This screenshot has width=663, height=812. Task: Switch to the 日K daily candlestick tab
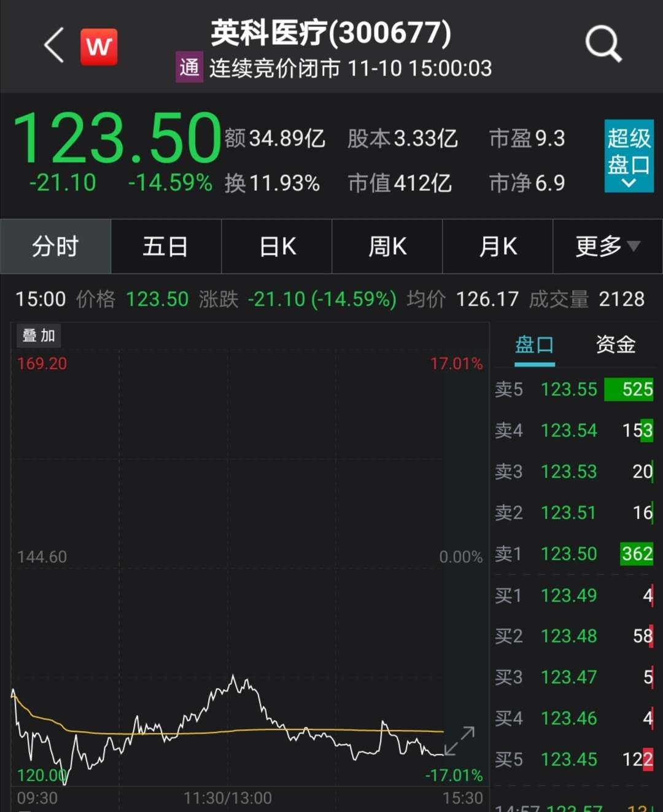(x=276, y=246)
